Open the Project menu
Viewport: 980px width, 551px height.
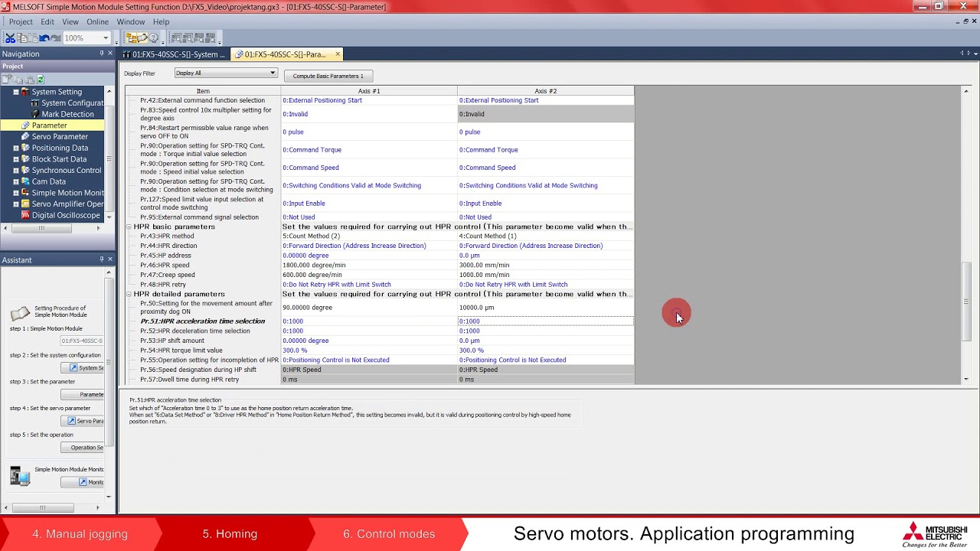click(x=21, y=21)
